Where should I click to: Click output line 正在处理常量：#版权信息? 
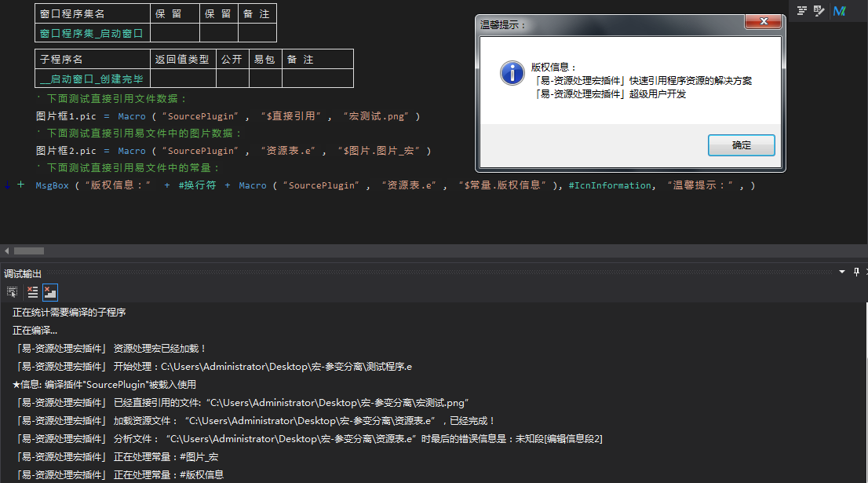coord(119,474)
